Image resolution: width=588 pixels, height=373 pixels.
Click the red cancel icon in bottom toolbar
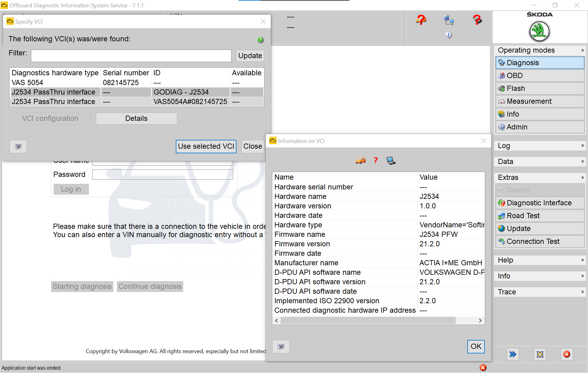[567, 354]
